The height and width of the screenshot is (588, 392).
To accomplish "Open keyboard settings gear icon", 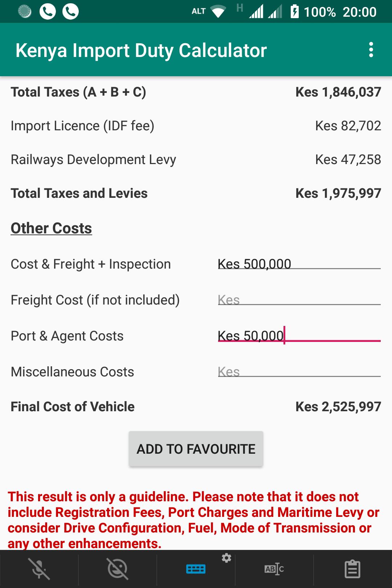I will point(226,558).
